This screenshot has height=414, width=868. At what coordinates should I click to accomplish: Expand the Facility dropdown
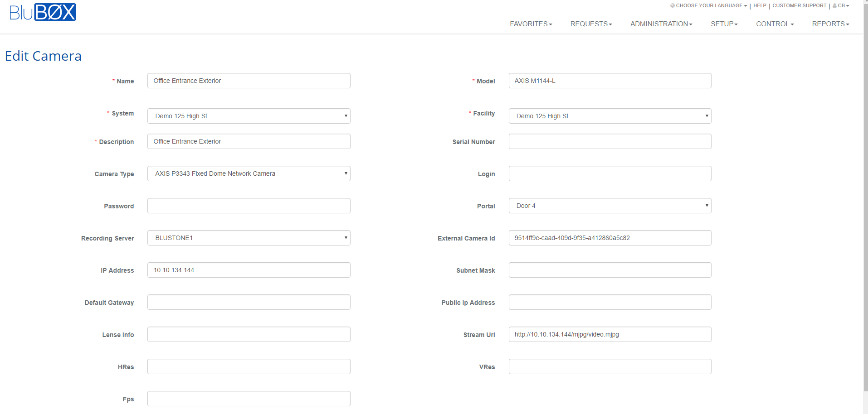coord(610,116)
